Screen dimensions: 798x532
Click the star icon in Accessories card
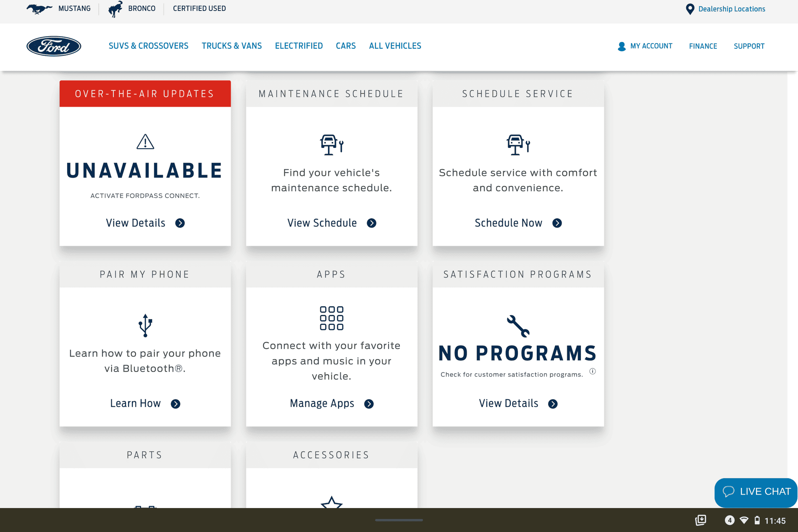[x=332, y=502]
